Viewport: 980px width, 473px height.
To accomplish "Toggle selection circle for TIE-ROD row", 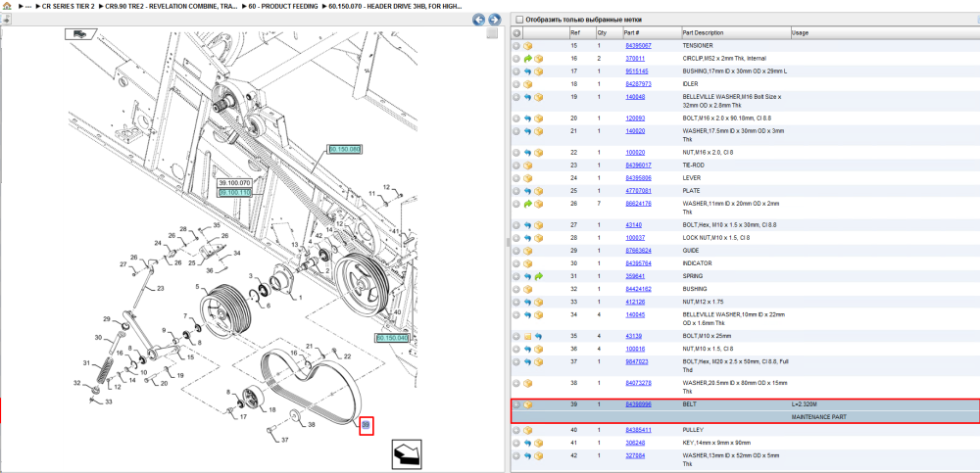I will pyautogui.click(x=516, y=166).
